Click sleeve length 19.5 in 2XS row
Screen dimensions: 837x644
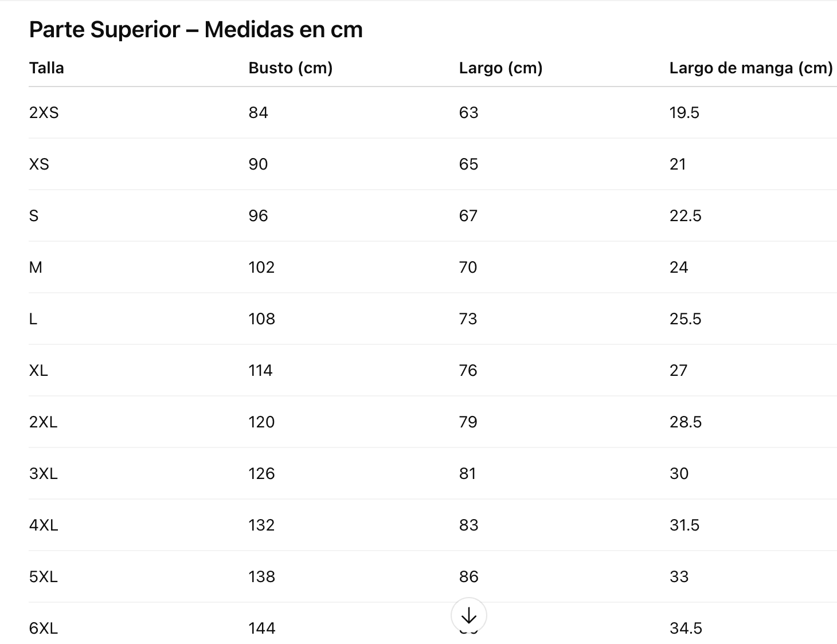[x=684, y=113]
